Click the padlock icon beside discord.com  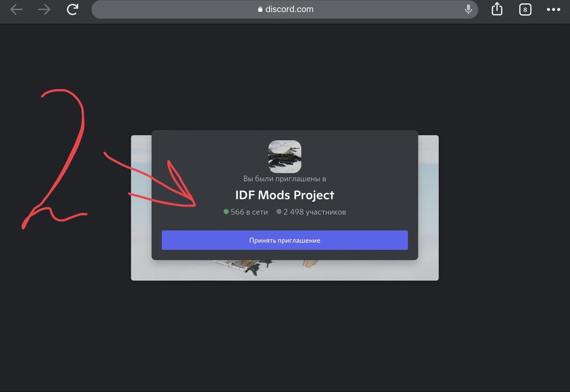[260, 10]
